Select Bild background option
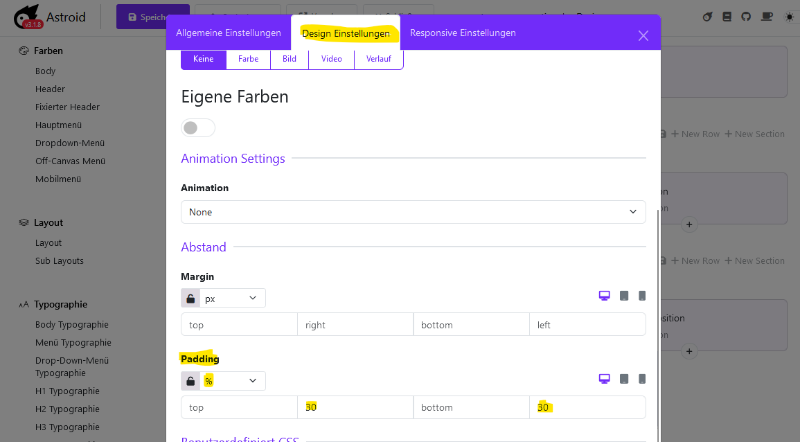This screenshot has width=800, height=442. pos(289,59)
